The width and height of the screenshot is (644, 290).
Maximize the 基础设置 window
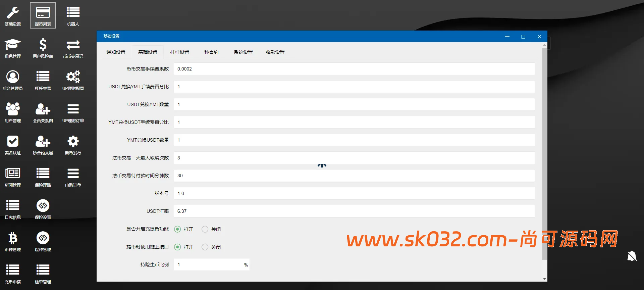click(x=523, y=36)
